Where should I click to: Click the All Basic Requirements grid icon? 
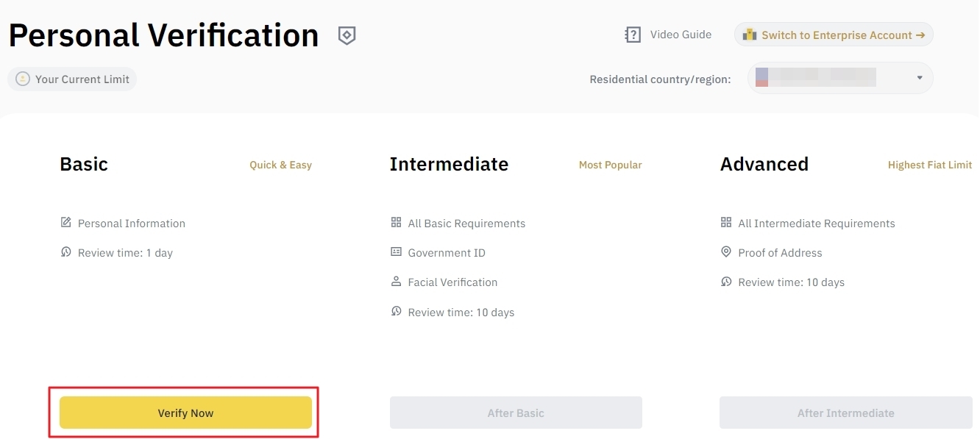pyautogui.click(x=396, y=223)
